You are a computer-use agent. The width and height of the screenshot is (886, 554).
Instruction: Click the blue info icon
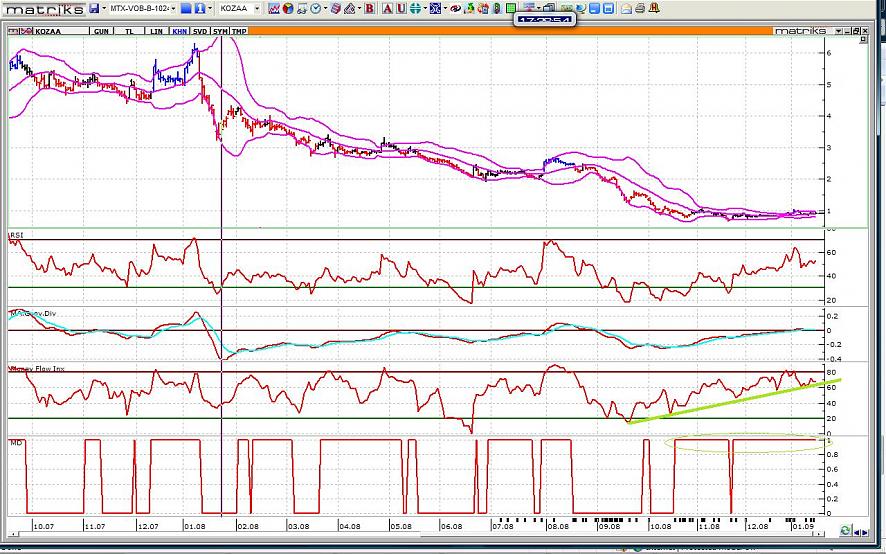click(x=199, y=8)
